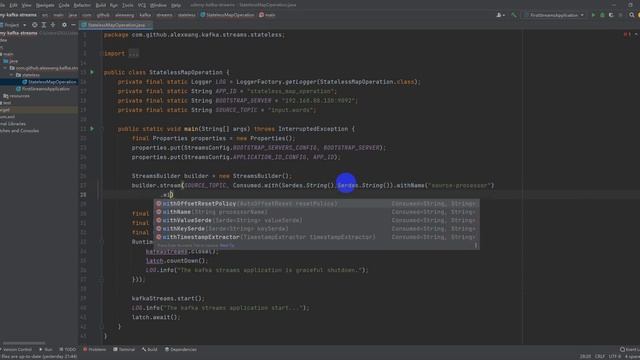Screen dimensions: 640x360
Task: Open the Code menu
Action: pyautogui.click(x=64, y=5)
